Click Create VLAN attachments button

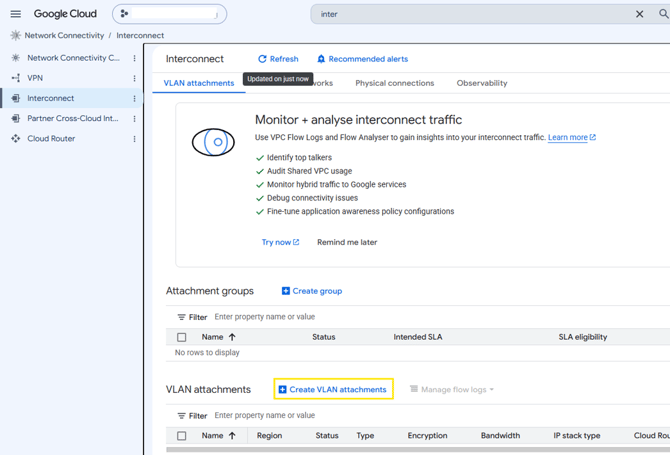(333, 389)
